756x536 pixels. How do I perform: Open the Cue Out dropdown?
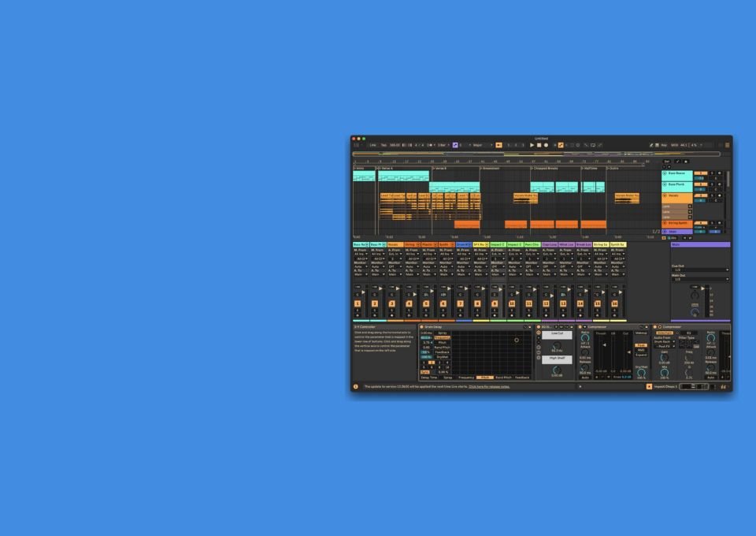coord(699,270)
